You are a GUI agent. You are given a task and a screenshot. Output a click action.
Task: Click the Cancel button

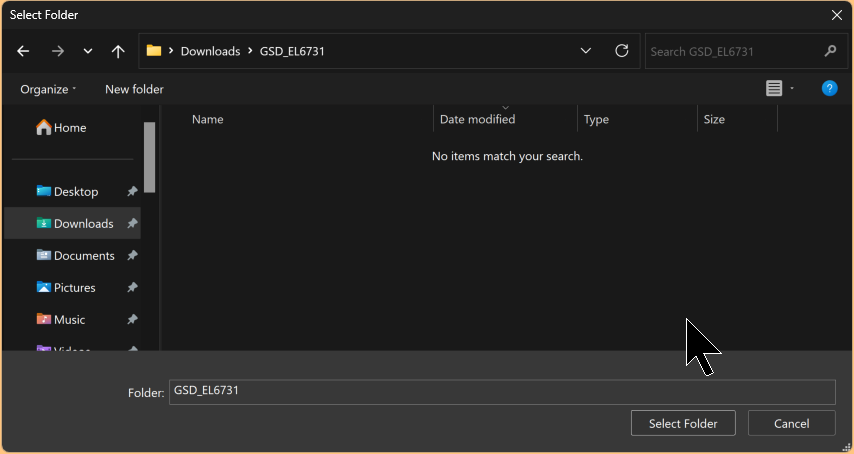[791, 423]
